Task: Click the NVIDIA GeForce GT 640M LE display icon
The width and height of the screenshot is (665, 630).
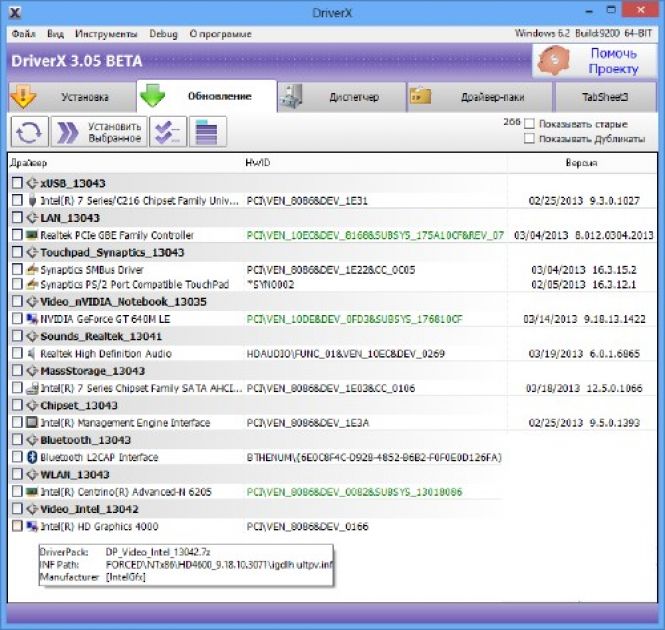Action: [x=32, y=319]
